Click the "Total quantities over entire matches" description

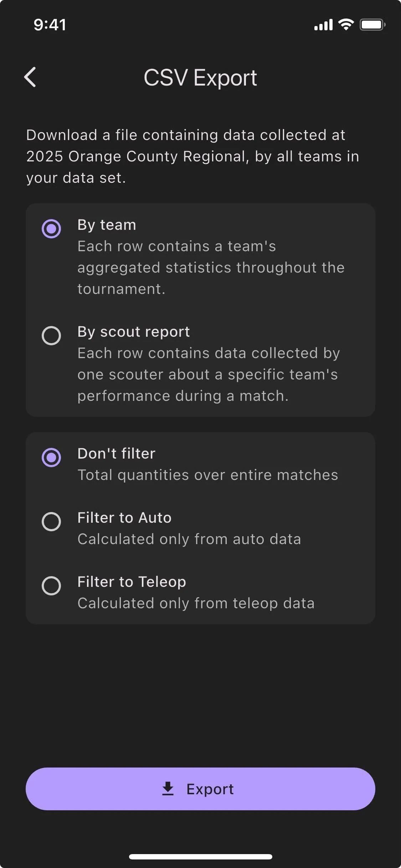207,475
